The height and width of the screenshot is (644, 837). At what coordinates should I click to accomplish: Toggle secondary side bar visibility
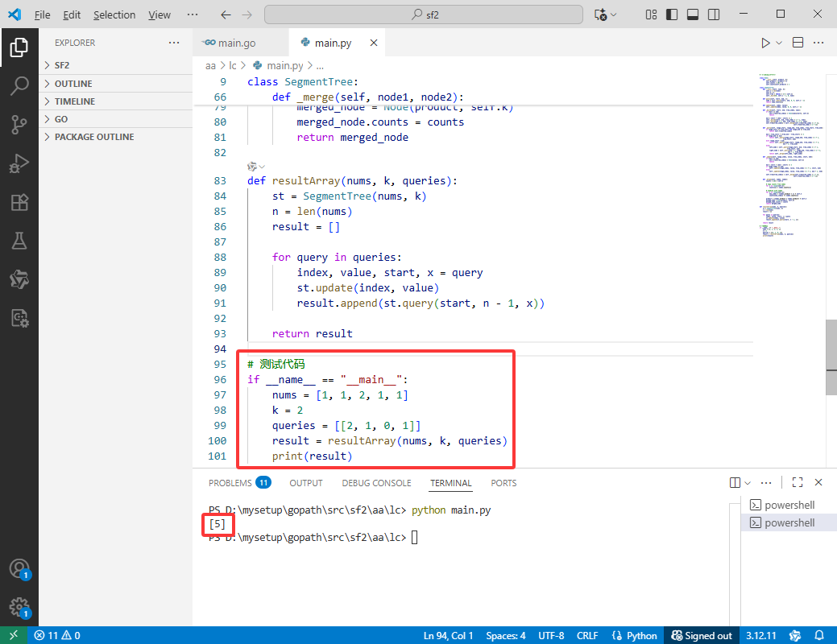(714, 15)
